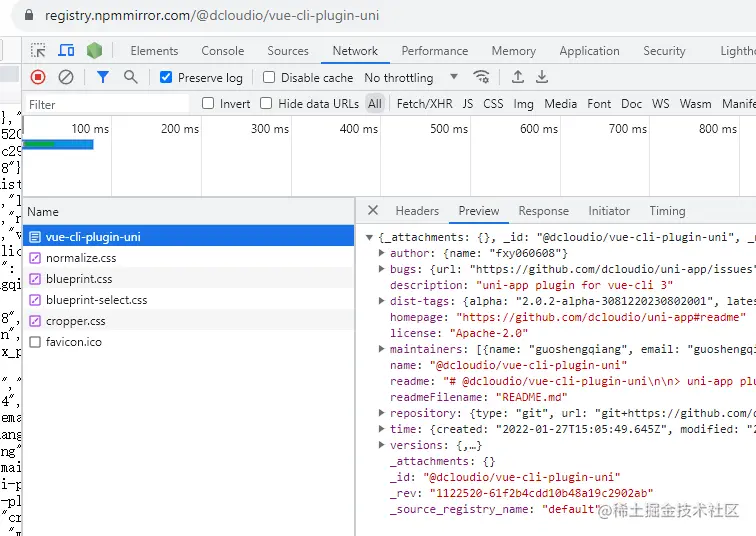
Task: Check the Invert filter checkbox
Action: pyautogui.click(x=208, y=103)
